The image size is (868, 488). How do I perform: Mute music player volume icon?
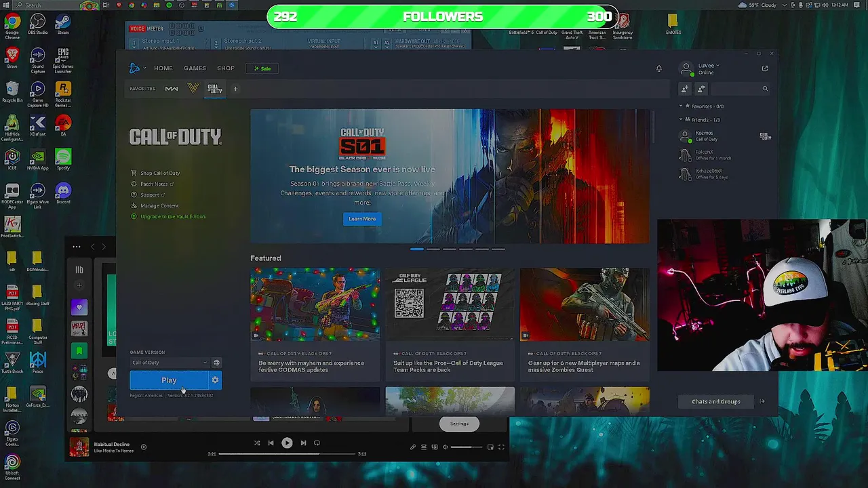click(445, 447)
